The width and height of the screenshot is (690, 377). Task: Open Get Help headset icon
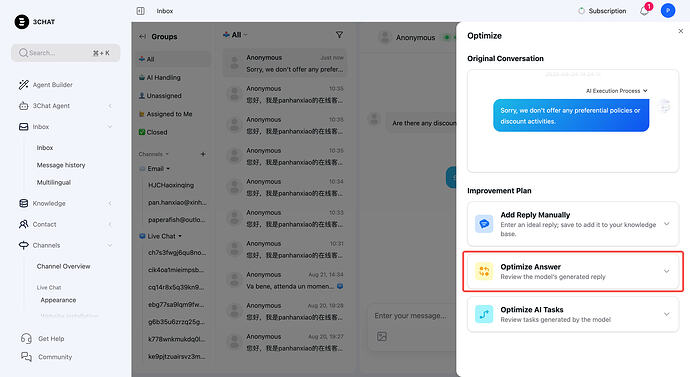tap(26, 338)
